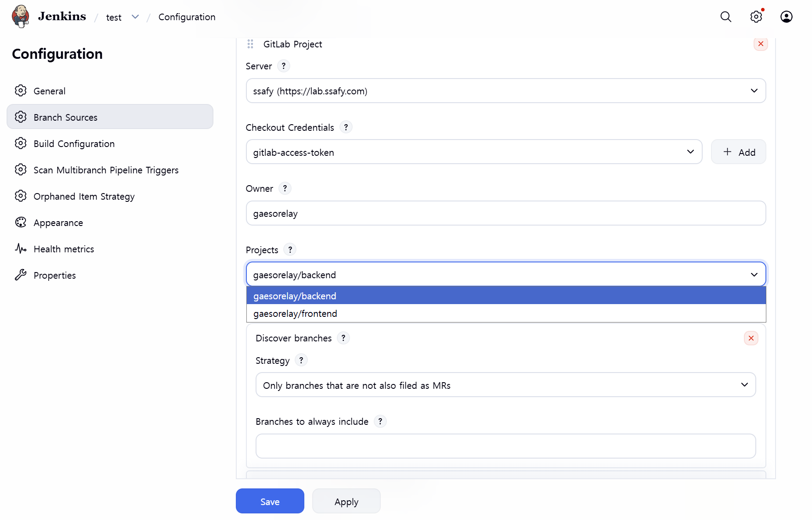The image size is (812, 520).
Task: Click the drag handle beside GitLab Project
Action: (x=250, y=44)
